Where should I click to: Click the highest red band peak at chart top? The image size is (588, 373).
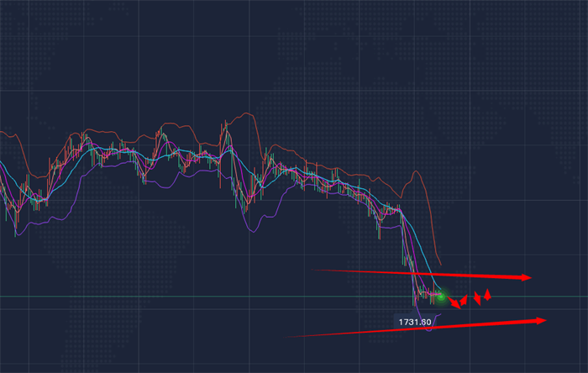point(245,113)
